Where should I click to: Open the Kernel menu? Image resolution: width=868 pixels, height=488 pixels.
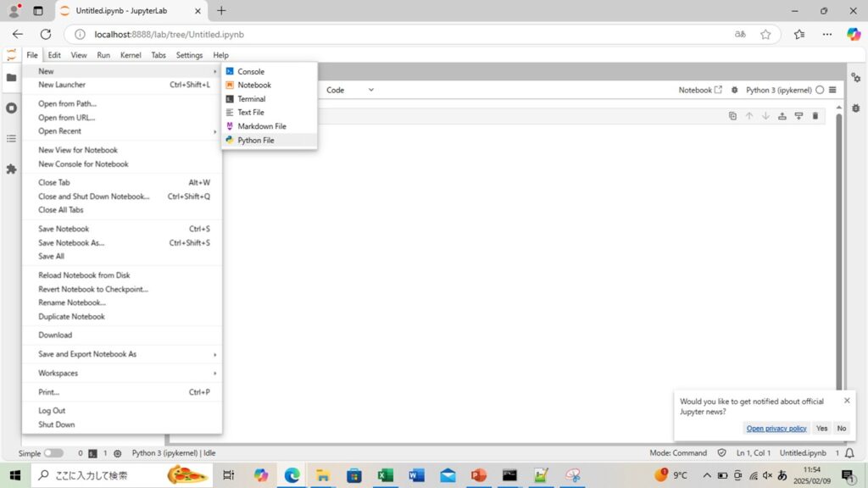click(x=131, y=55)
